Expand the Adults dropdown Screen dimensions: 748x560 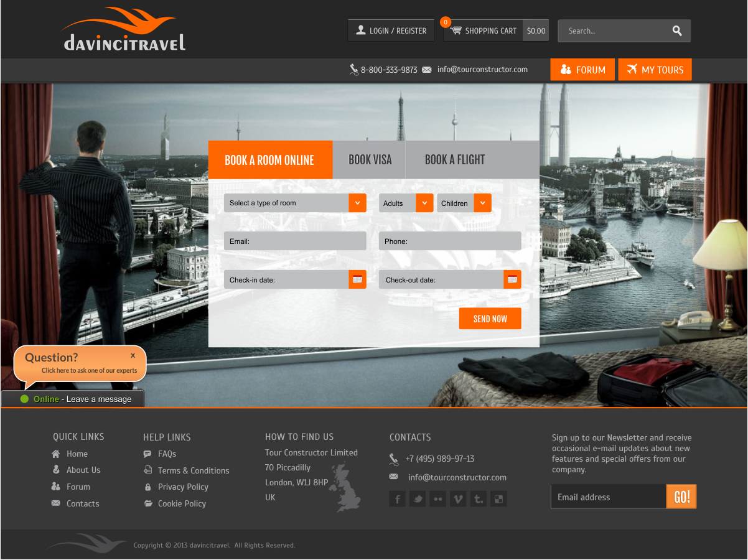pyautogui.click(x=424, y=203)
